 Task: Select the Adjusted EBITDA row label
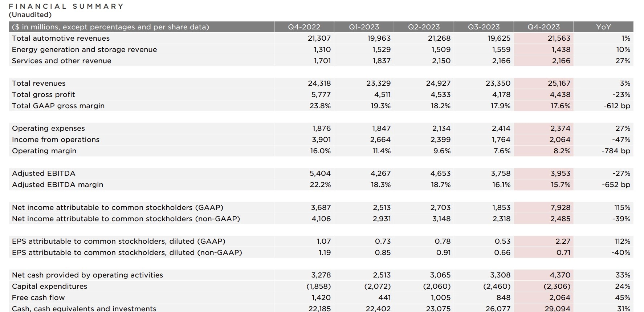(44, 173)
